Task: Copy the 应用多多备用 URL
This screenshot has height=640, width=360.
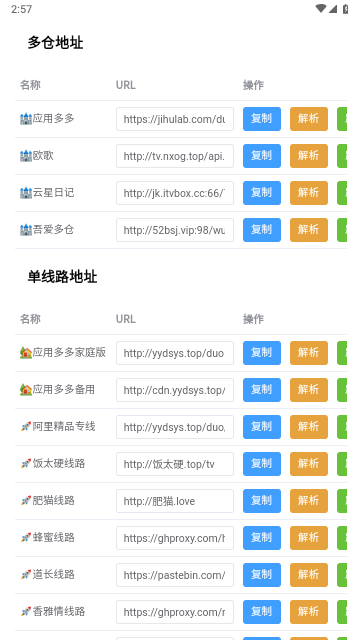Action: coord(262,390)
